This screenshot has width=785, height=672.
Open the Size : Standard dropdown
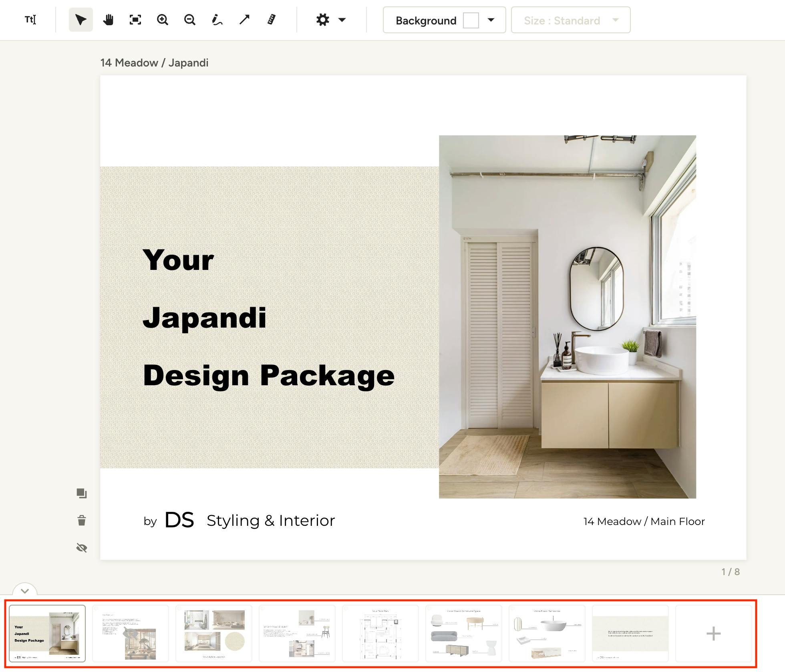[570, 20]
